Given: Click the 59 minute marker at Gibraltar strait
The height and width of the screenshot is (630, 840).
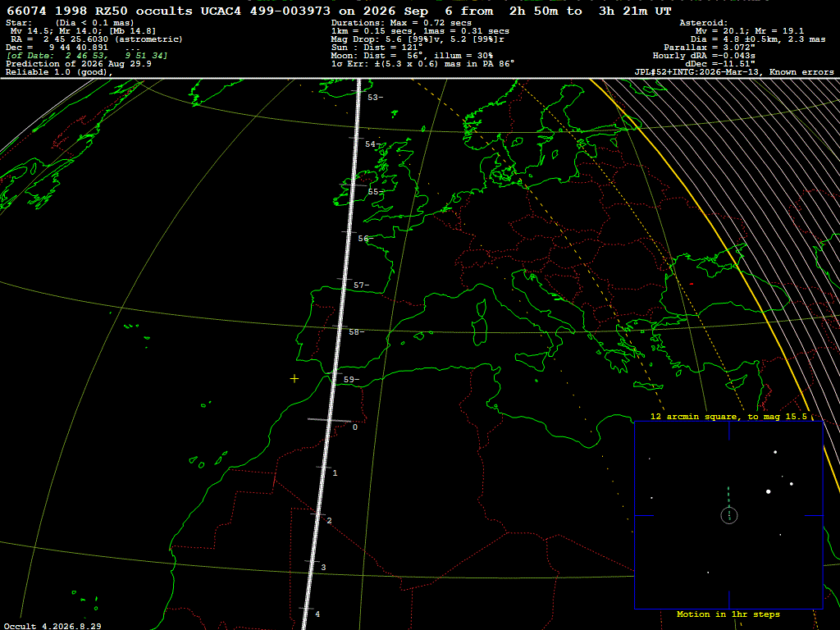Looking at the screenshot, I should 351,379.
